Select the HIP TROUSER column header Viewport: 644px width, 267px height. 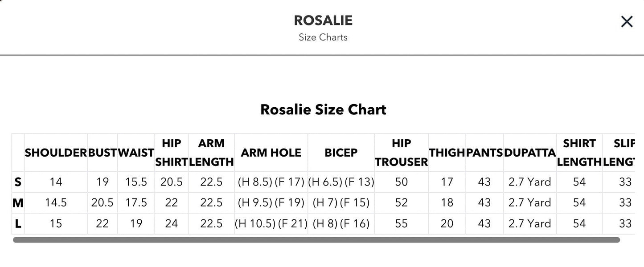[401, 152]
